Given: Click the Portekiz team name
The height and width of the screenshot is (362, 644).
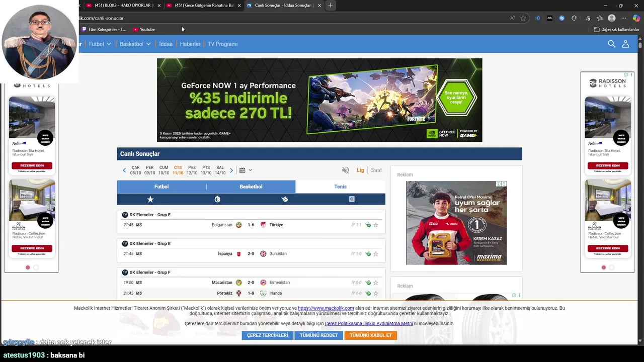Looking at the screenshot, I should click(224, 293).
